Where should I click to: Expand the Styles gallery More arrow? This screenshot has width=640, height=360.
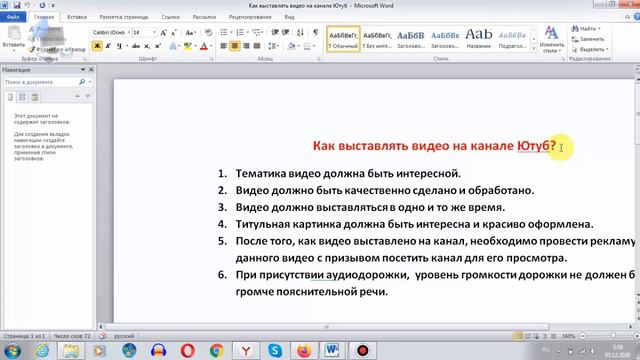pos(533,48)
